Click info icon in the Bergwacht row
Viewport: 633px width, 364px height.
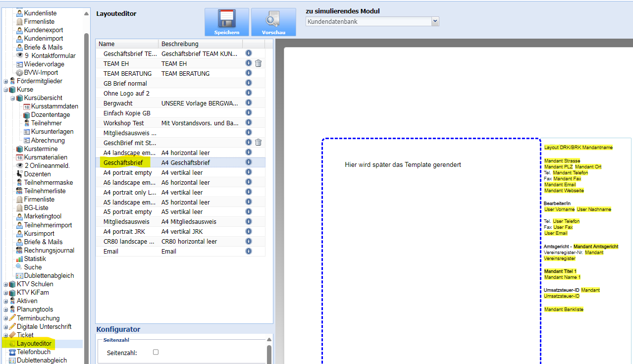tap(249, 103)
